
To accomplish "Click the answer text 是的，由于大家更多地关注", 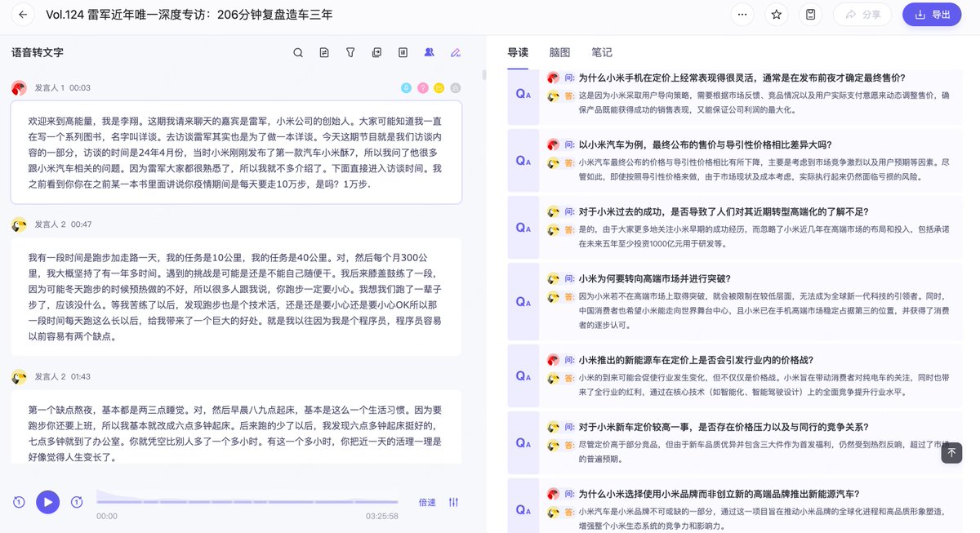I will pos(764,236).
